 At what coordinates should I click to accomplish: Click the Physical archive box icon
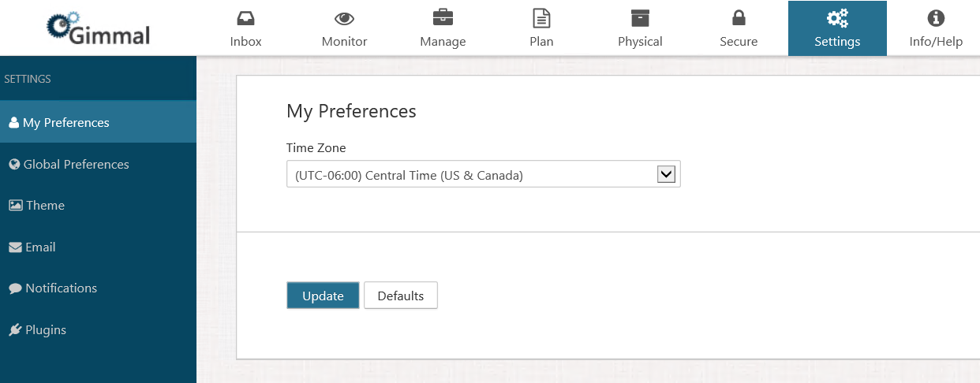[640, 18]
